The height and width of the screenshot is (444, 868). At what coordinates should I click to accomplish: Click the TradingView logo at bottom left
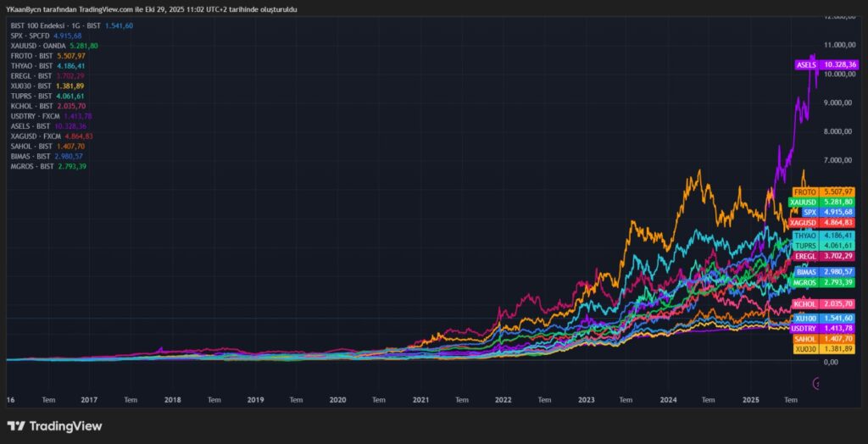tap(54, 425)
